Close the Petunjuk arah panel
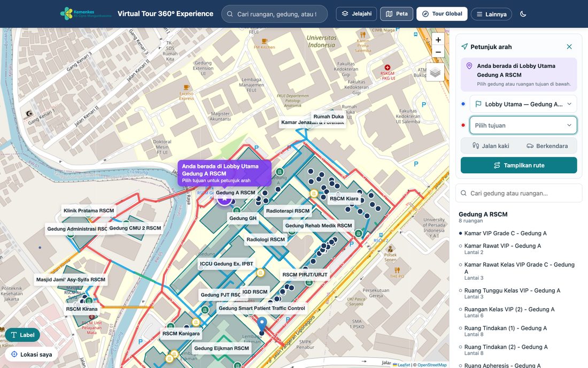This screenshot has width=588, height=368. coord(569,47)
